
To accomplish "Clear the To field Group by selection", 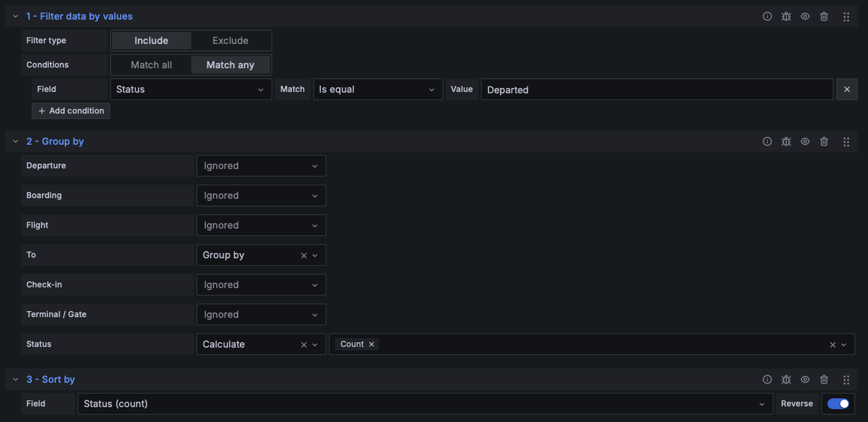I will click(303, 256).
